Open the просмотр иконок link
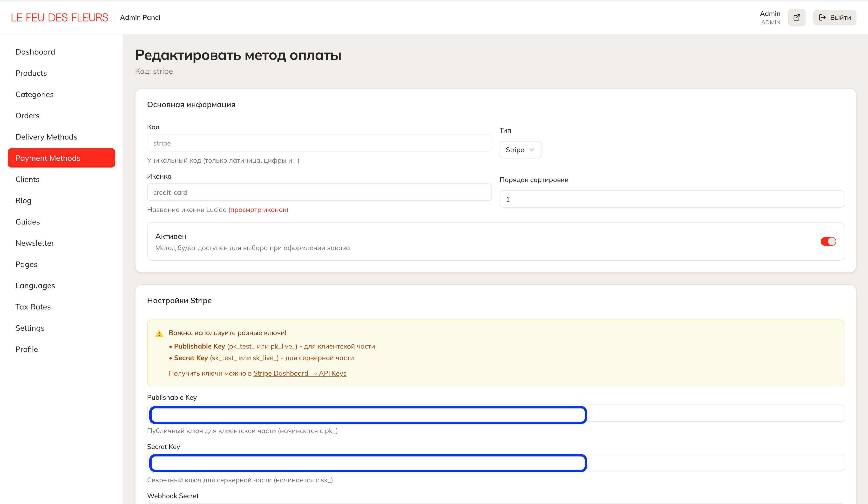 click(258, 210)
